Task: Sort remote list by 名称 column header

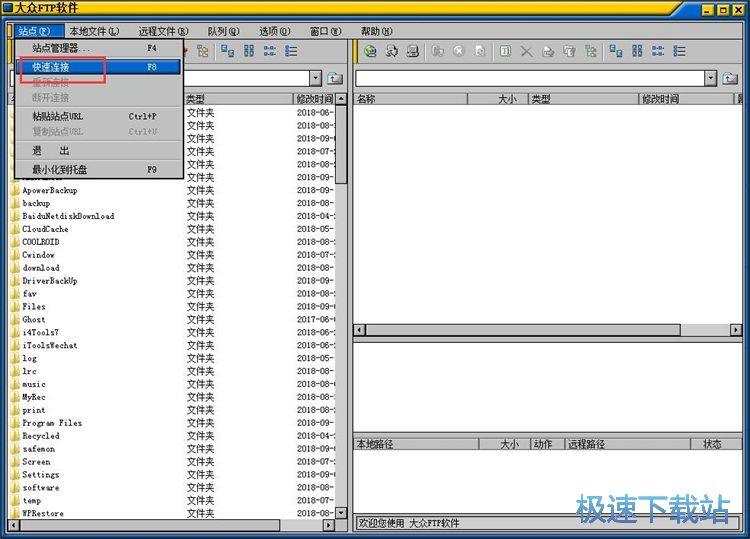Action: [420, 99]
